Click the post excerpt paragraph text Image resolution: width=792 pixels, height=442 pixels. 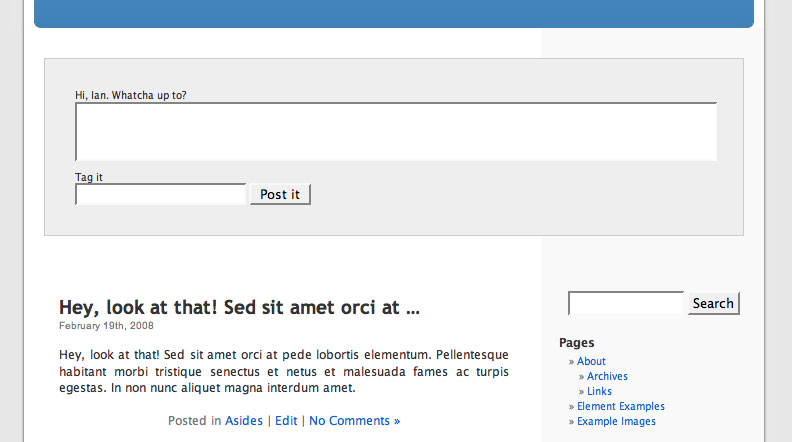click(284, 371)
